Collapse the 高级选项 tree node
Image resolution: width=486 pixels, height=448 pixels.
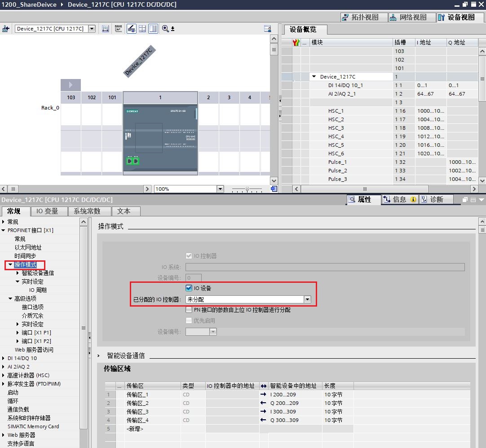pyautogui.click(x=10, y=299)
